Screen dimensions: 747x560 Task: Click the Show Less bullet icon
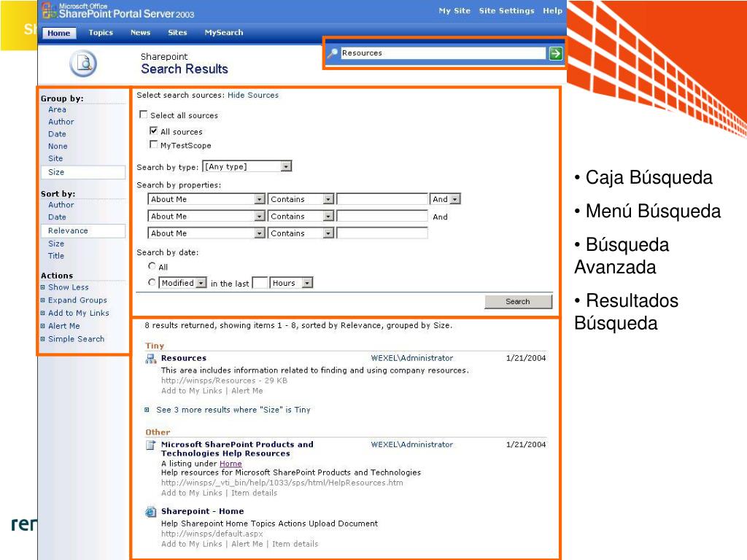click(43, 287)
